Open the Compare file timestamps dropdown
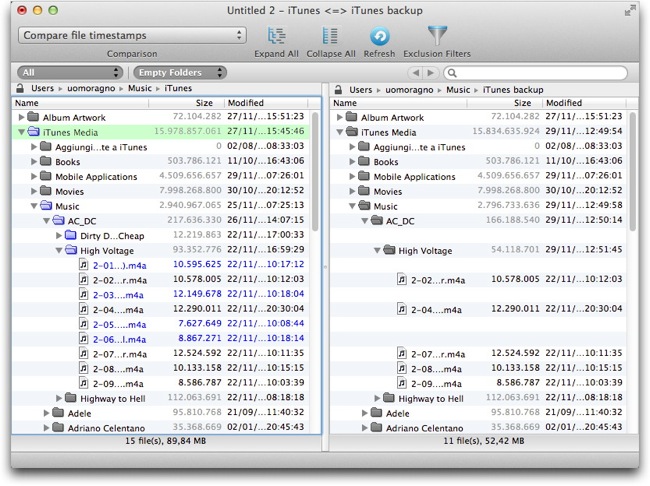This screenshot has width=650, height=486. pyautogui.click(x=132, y=35)
